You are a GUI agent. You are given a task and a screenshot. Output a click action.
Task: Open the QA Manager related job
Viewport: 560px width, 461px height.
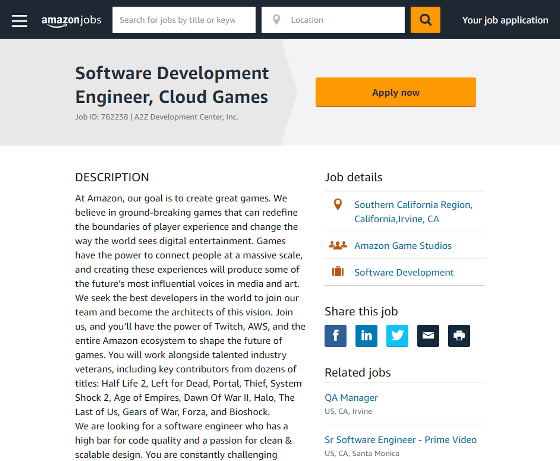click(x=351, y=398)
